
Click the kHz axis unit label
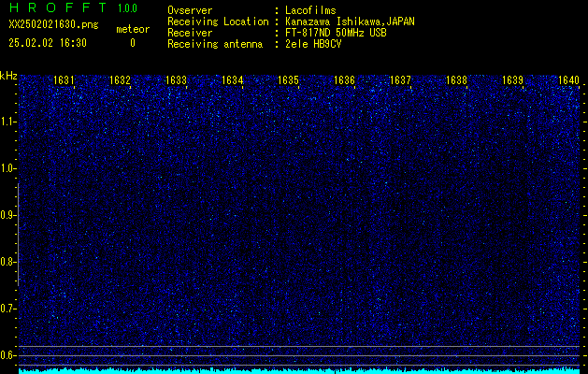(x=8, y=76)
